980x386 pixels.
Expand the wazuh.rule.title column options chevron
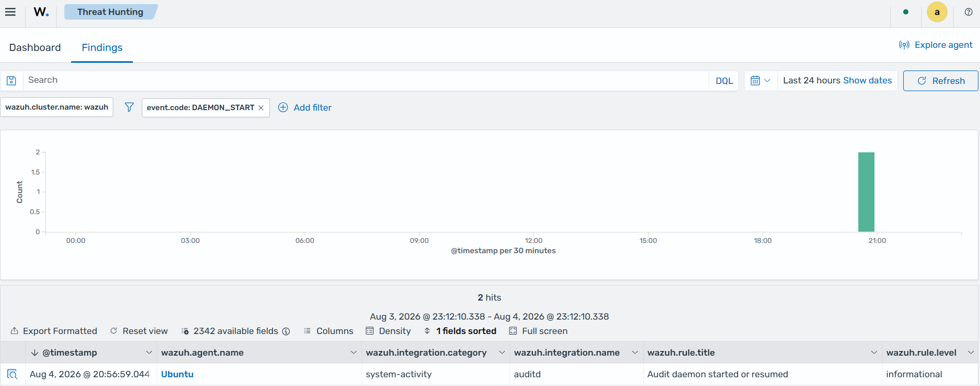(874, 353)
